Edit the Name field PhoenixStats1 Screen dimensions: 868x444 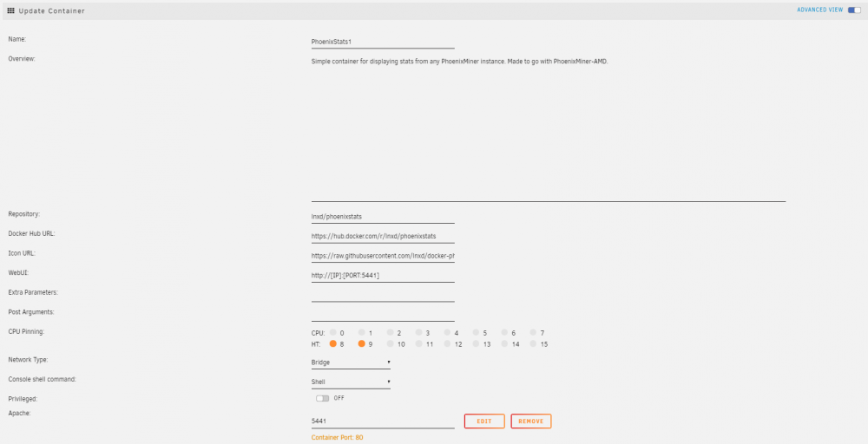[383, 42]
